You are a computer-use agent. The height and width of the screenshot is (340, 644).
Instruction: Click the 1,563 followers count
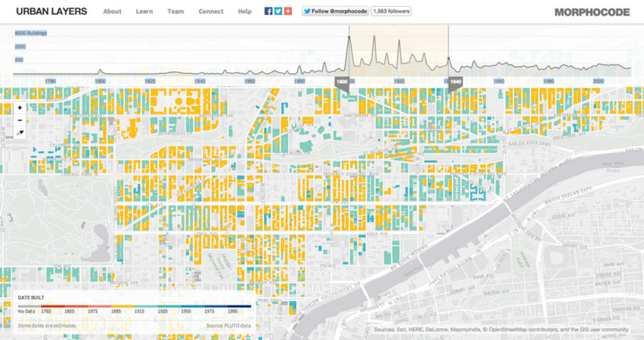(391, 11)
